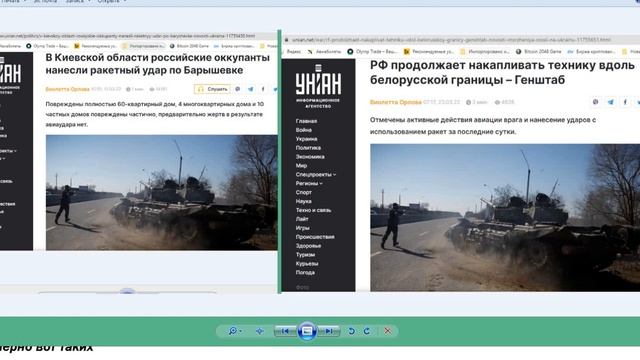Share right article via Viber icon
640x360 pixels.
click(596, 102)
